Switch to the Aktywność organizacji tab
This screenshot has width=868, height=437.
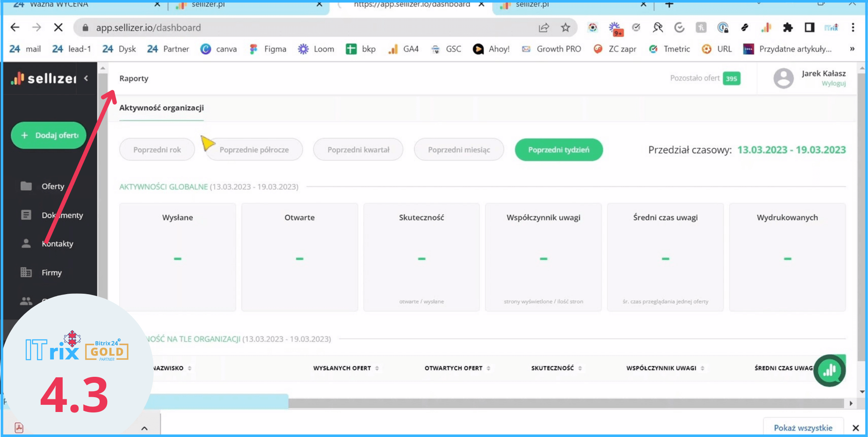coord(161,108)
